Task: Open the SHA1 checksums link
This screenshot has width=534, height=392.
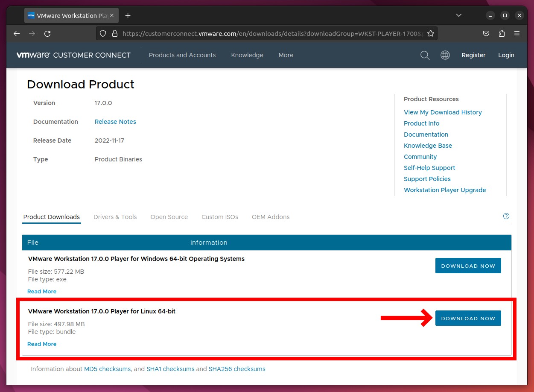Action: click(170, 369)
